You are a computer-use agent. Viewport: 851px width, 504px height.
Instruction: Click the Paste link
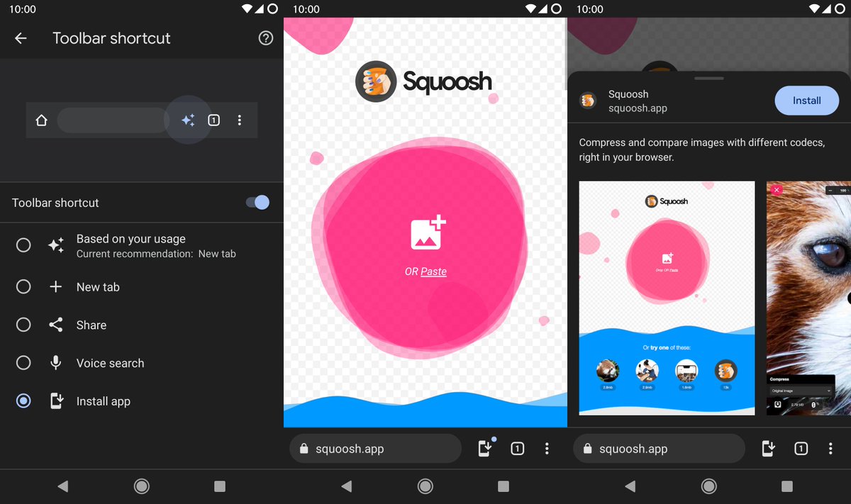pyautogui.click(x=433, y=271)
